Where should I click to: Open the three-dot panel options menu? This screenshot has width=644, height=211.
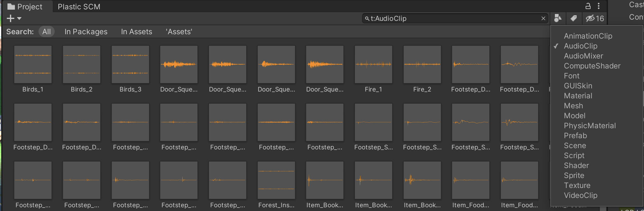pos(599,6)
